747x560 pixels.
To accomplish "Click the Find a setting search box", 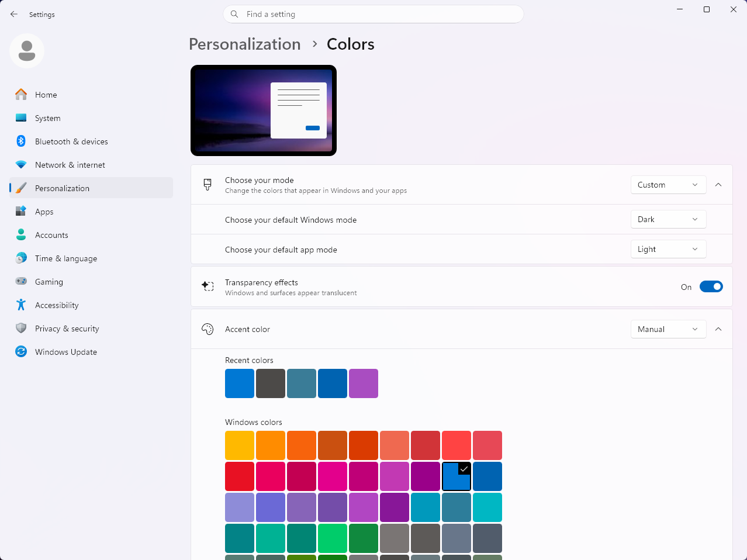I will coord(373,14).
